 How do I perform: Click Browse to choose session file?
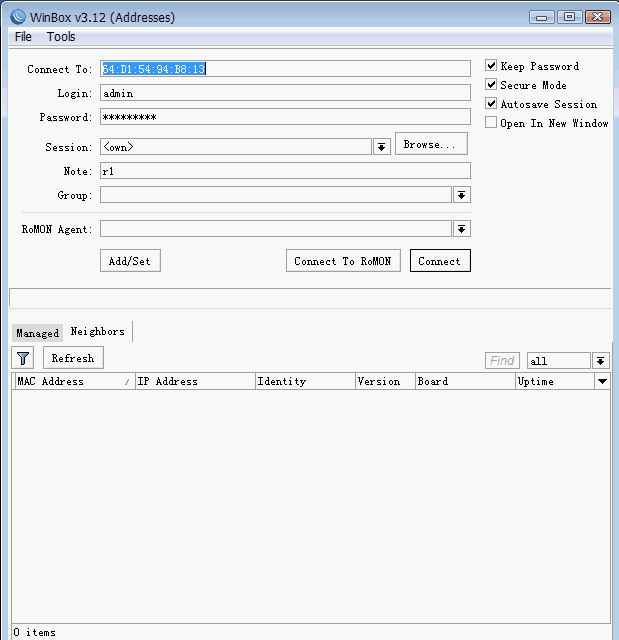430,145
